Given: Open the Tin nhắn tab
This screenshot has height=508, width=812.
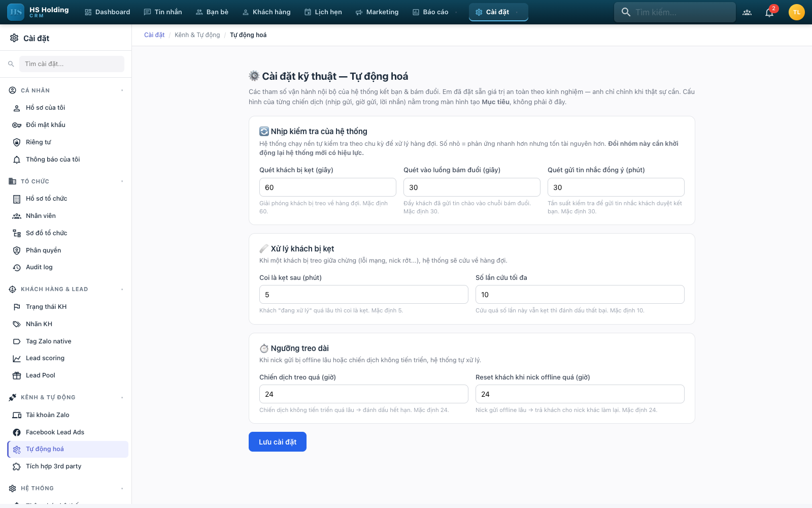Looking at the screenshot, I should click(163, 12).
